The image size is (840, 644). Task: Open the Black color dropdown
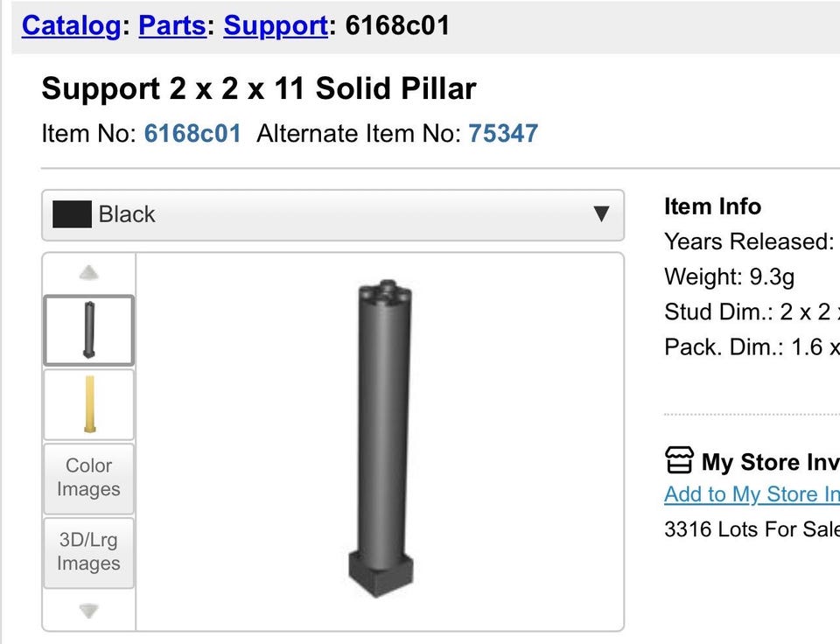(x=332, y=214)
